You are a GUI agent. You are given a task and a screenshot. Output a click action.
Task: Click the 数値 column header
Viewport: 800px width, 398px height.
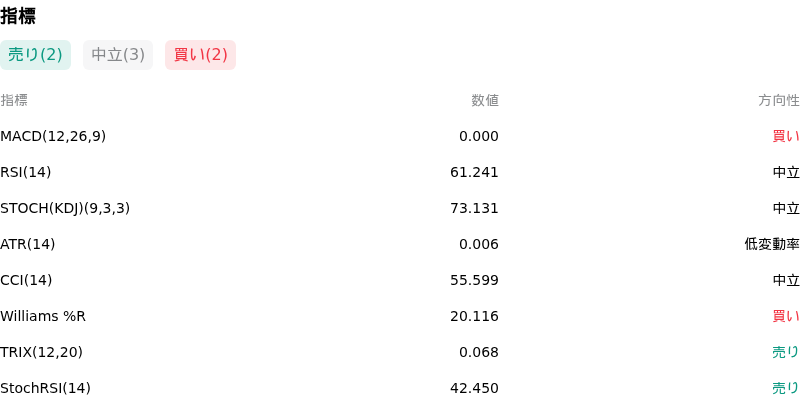coord(485,101)
